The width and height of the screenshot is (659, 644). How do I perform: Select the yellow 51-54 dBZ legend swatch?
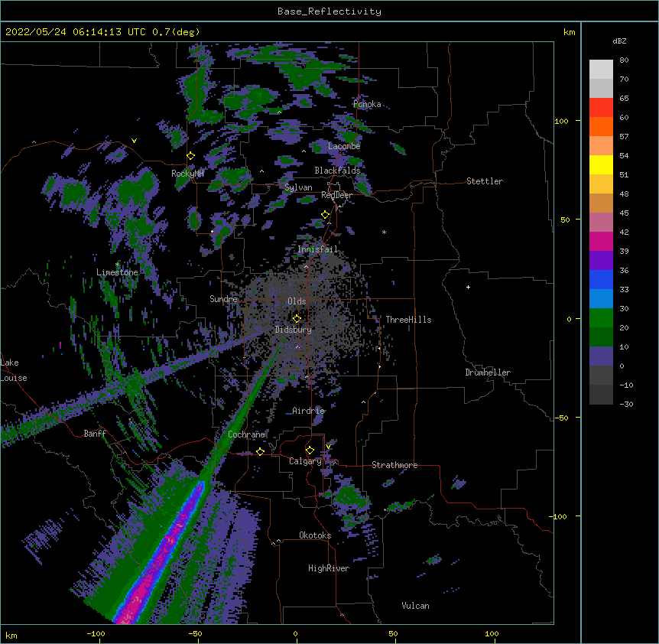601,164
